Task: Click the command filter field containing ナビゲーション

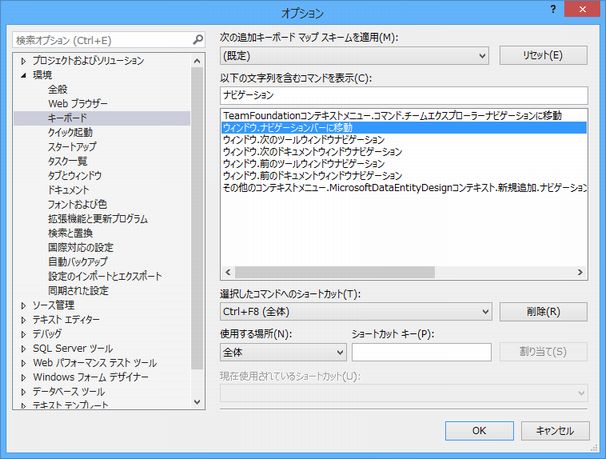Action: coord(403,94)
